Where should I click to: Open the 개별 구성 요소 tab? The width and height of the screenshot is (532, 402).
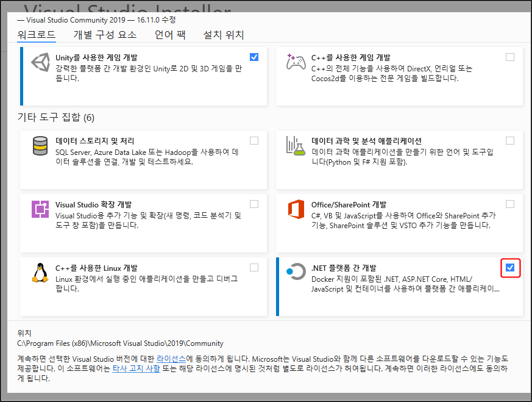pos(105,35)
